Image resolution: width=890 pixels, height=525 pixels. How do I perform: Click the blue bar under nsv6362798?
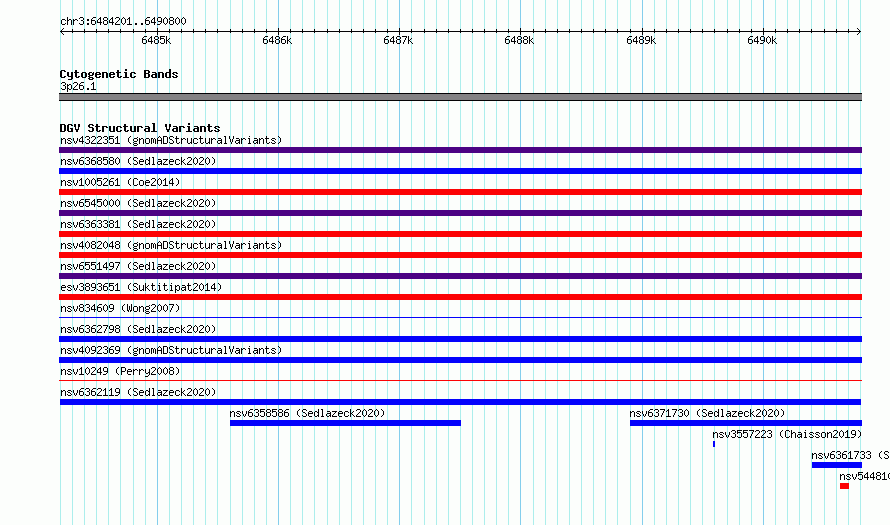(x=460, y=339)
